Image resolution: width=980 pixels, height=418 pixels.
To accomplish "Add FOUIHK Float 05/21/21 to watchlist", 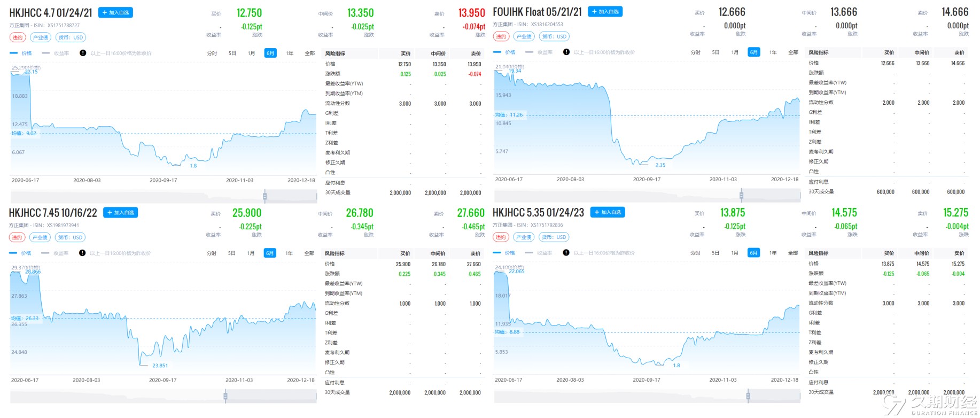I will click(605, 11).
